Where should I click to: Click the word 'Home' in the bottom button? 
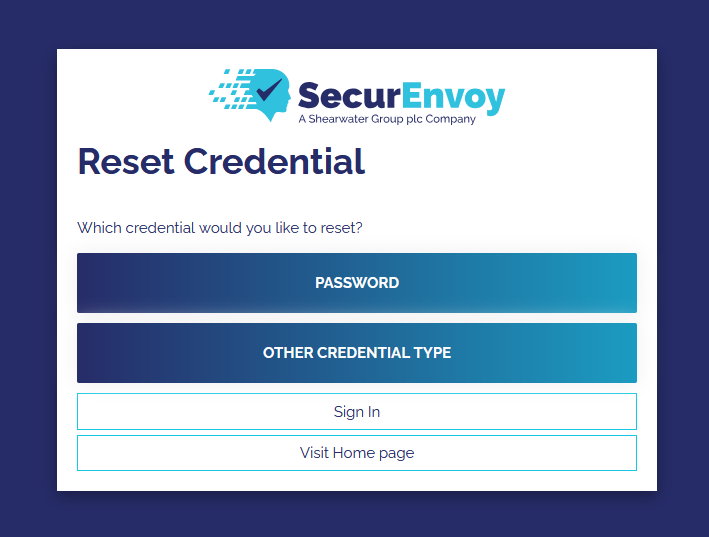355,453
